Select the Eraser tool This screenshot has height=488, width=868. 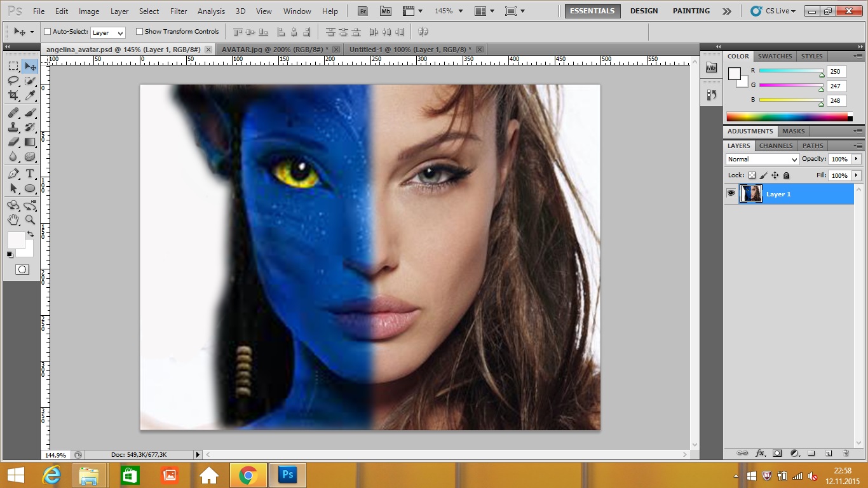tap(13, 142)
